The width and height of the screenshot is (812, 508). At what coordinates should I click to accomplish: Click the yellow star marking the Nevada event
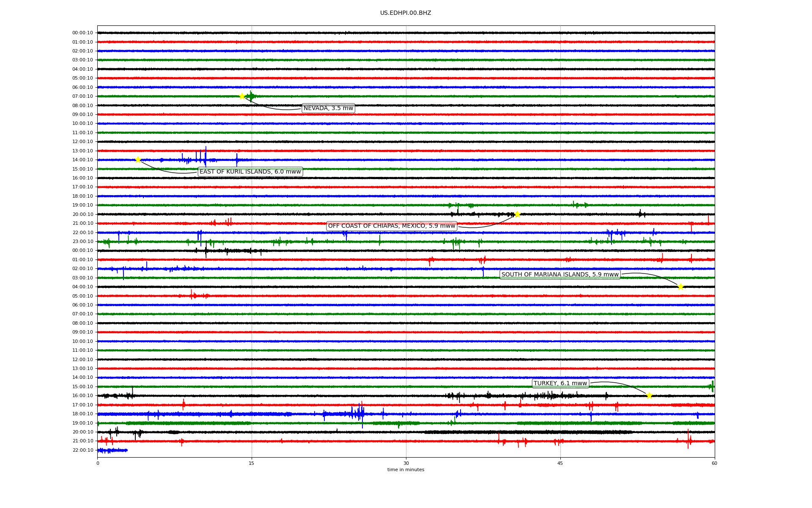point(242,96)
